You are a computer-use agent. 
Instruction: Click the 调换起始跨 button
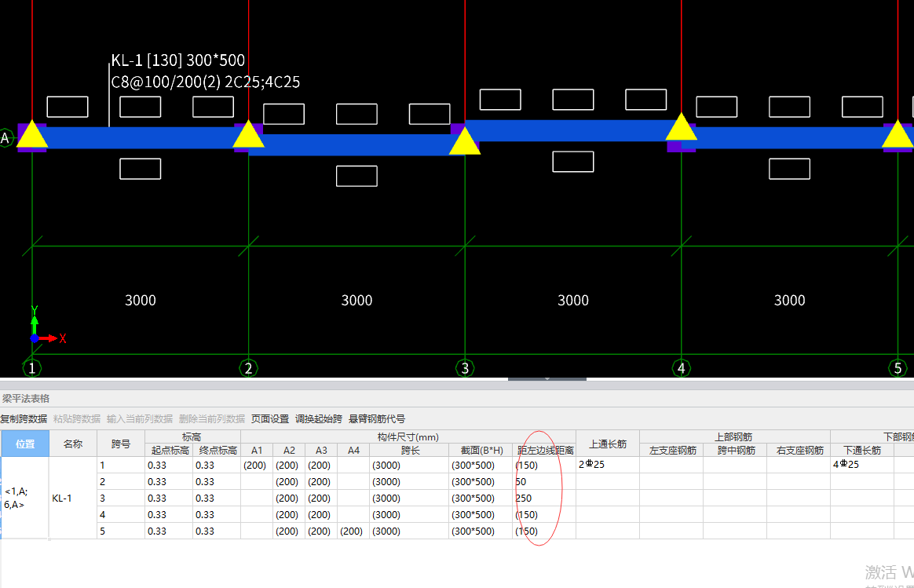318,419
